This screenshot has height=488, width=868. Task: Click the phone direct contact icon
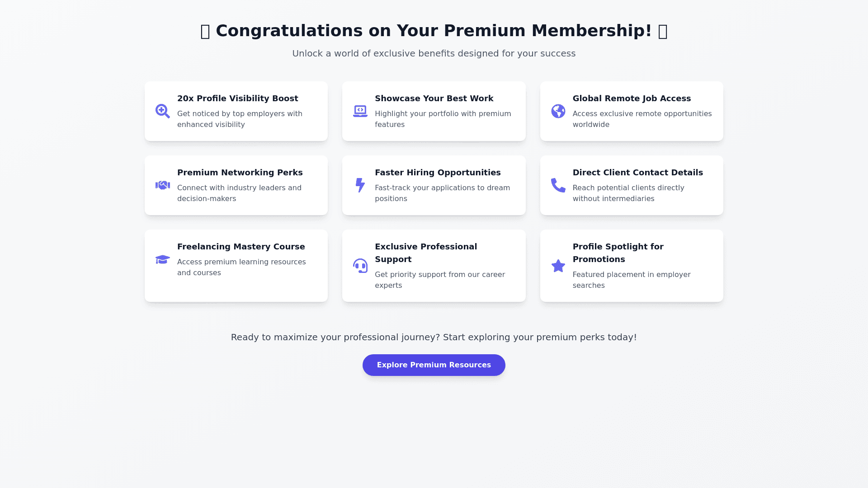(x=558, y=185)
